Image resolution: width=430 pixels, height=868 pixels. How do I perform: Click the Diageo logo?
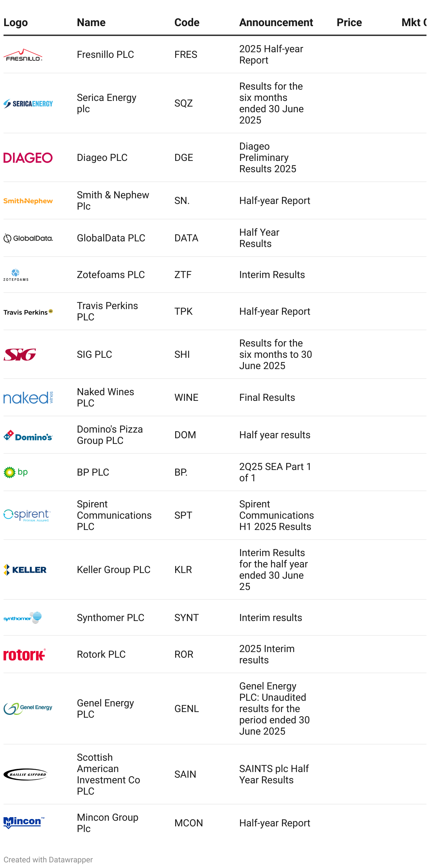(x=28, y=158)
